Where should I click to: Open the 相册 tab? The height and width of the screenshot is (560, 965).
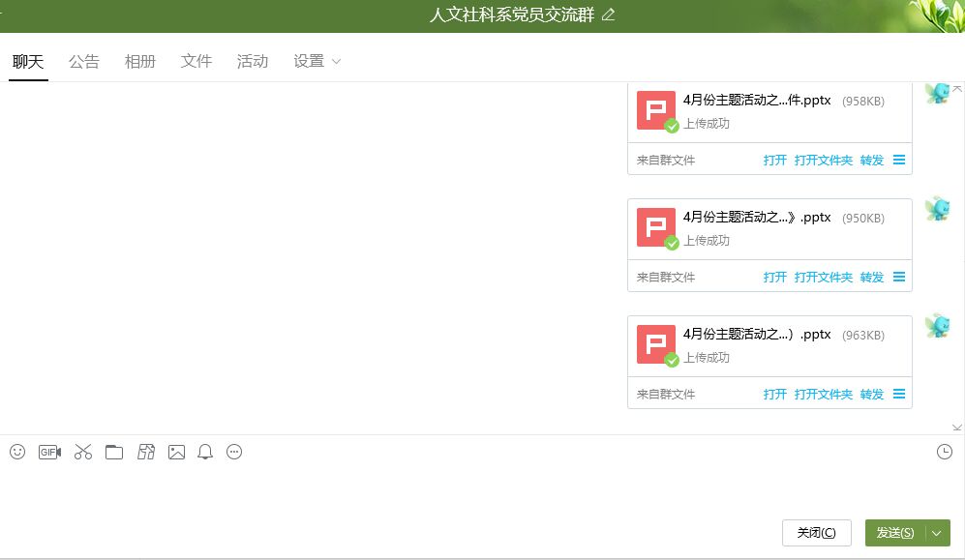(140, 62)
